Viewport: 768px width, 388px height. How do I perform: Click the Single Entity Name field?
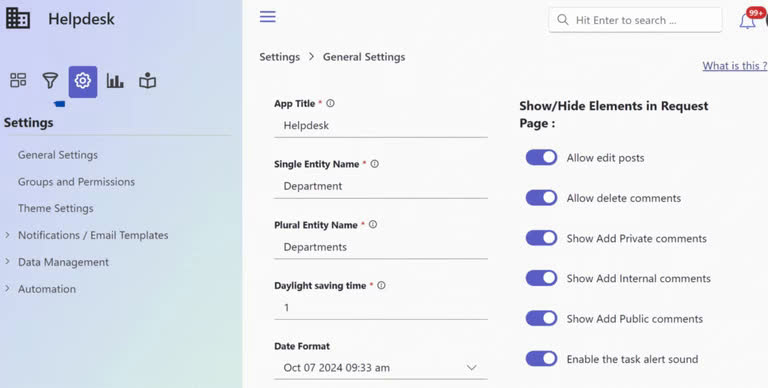pos(381,186)
